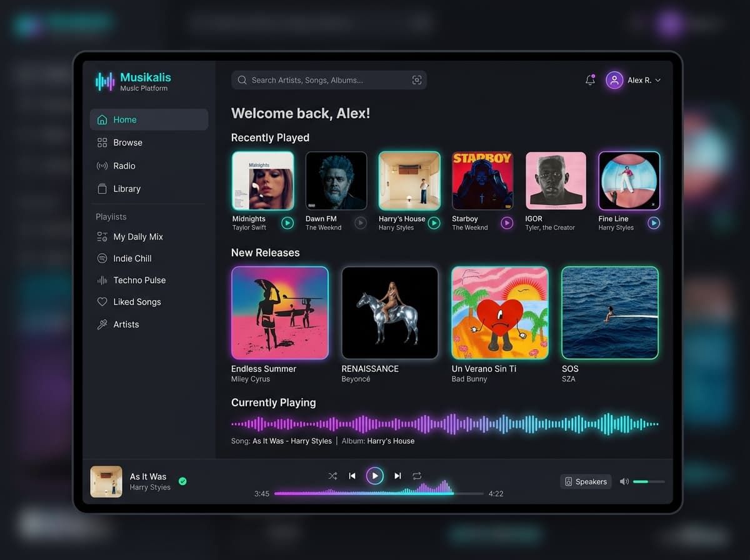Image resolution: width=750 pixels, height=560 pixels.
Task: Click the 'Beyoncé' artist name
Action: [356, 379]
